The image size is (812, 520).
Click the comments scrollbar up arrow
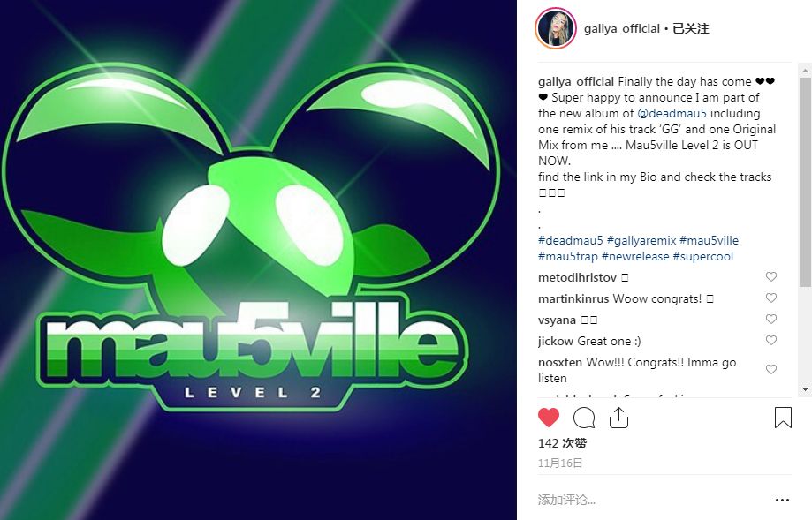coord(805,70)
